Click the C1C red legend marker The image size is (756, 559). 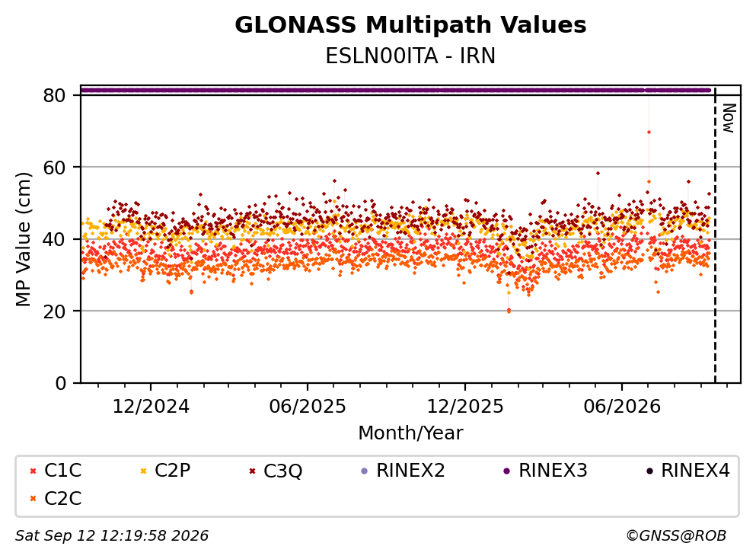pyautogui.click(x=33, y=471)
